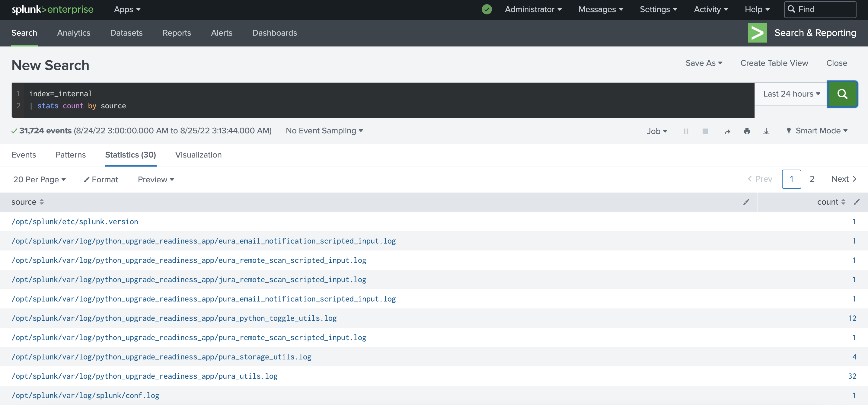Click the pura_storage_utils.log source
868x405 pixels.
point(161,357)
